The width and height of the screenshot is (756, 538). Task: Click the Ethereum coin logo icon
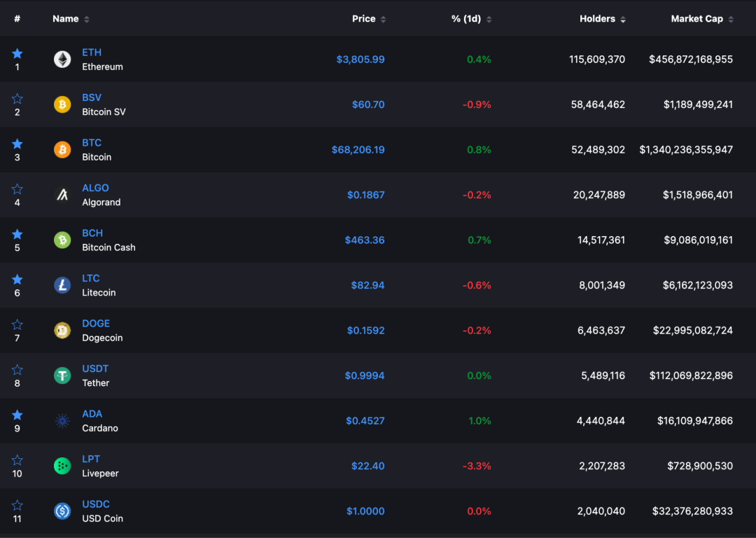pos(62,60)
